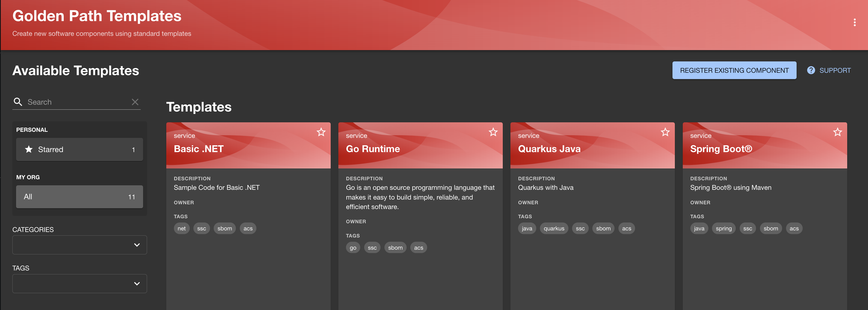Click the sbom tag on Spring Boot
This screenshot has width=868, height=310.
point(771,229)
